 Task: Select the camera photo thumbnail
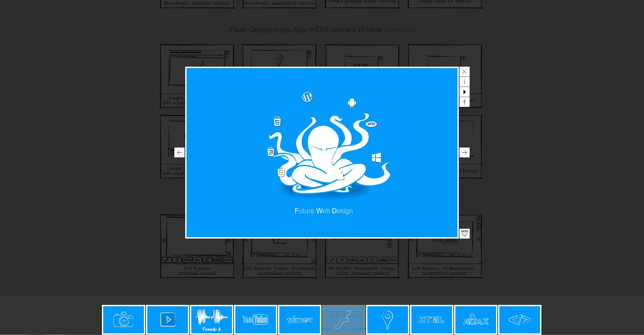tap(124, 320)
